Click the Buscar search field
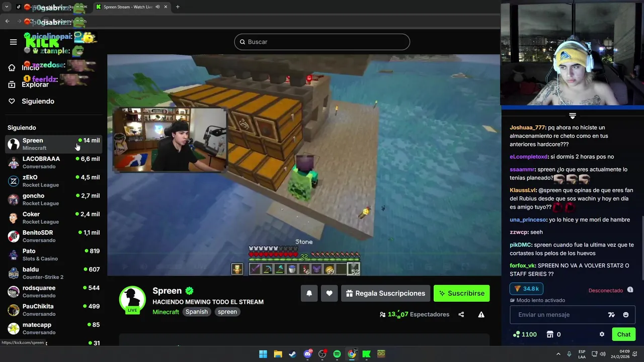Image resolution: width=644 pixels, height=362 pixels. click(x=322, y=42)
